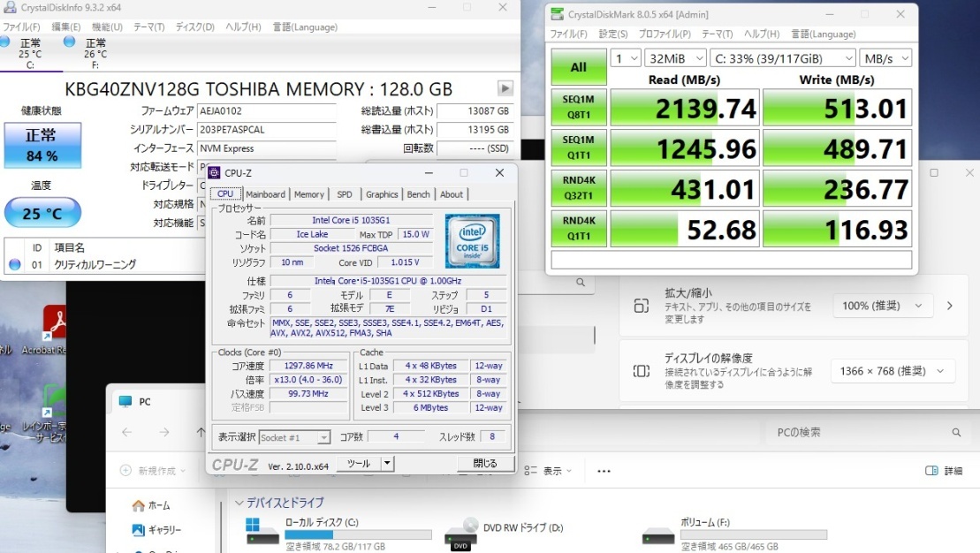The image size is (980, 553).
Task: Click the 25 °C temperature indicator
Action: (42, 213)
